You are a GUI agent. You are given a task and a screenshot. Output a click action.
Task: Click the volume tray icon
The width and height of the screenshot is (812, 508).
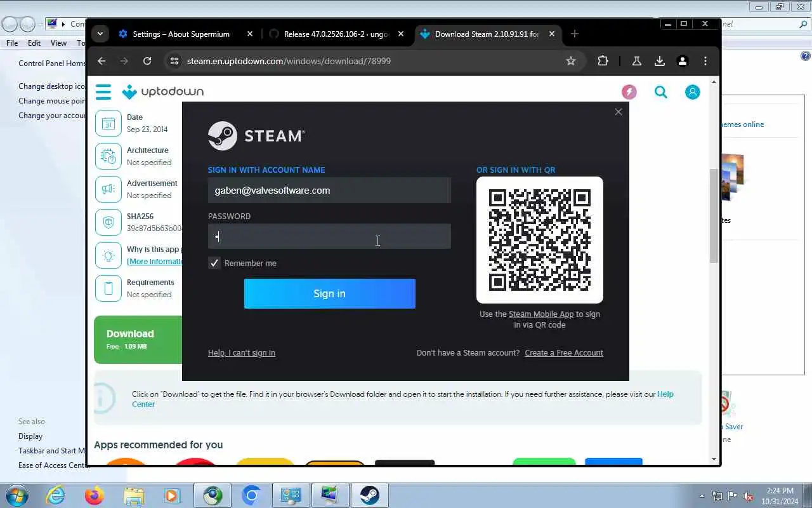click(x=748, y=496)
